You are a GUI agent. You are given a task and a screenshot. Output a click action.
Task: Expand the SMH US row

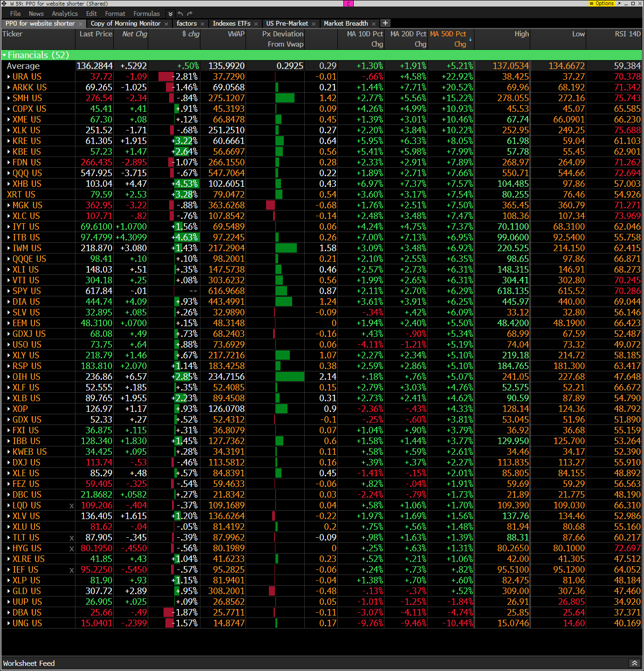(9, 98)
